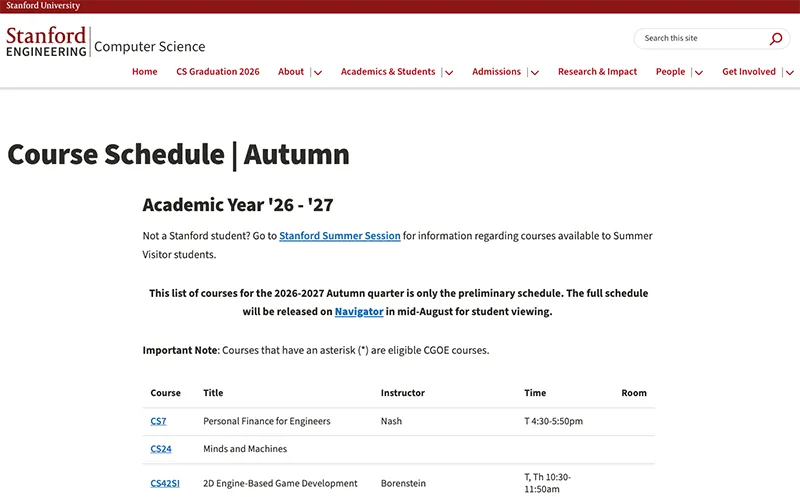Image resolution: width=800 pixels, height=497 pixels.
Task: Open the CS7 course link
Action: tap(158, 421)
